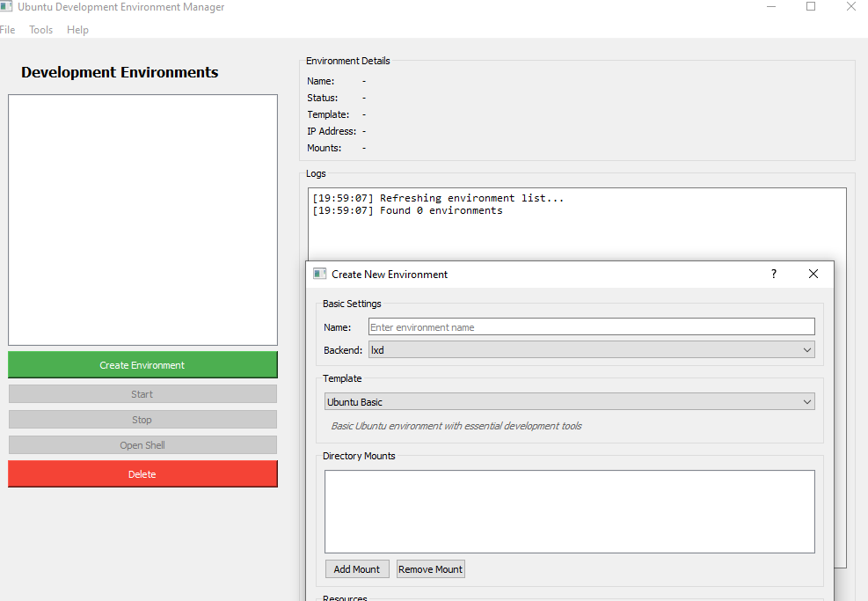
Task: Click the 'Found 0 environments' log line
Action: 407,210
